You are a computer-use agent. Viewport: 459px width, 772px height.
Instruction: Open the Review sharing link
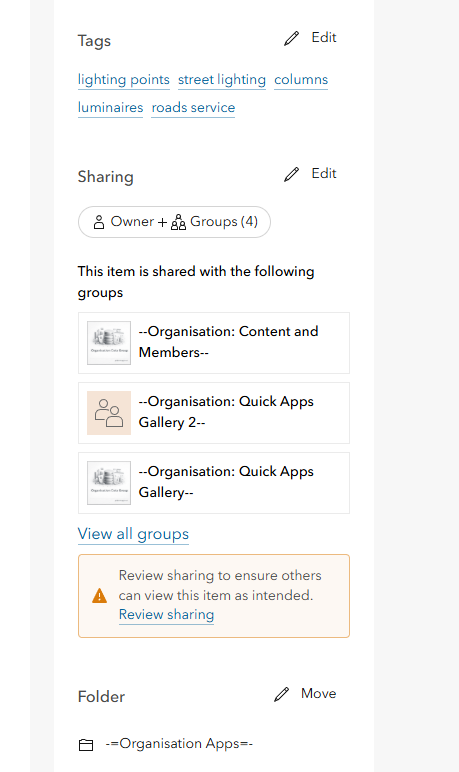(166, 614)
